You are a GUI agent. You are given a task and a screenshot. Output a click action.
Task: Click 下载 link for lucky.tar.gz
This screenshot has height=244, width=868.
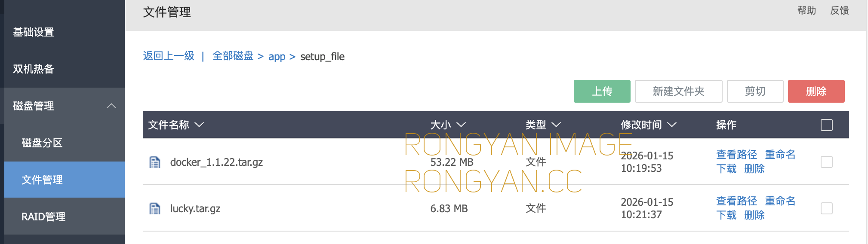tap(726, 215)
